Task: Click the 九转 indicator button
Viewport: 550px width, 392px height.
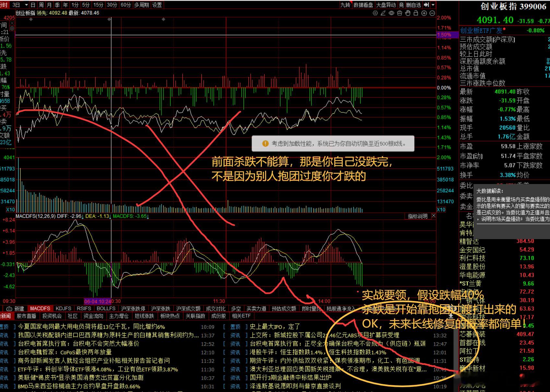Action: [x=345, y=5]
